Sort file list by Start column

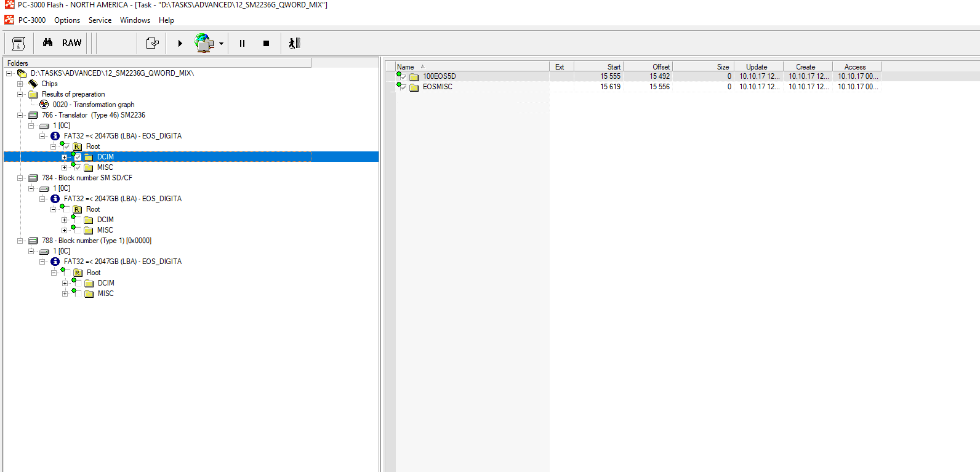(x=598, y=66)
